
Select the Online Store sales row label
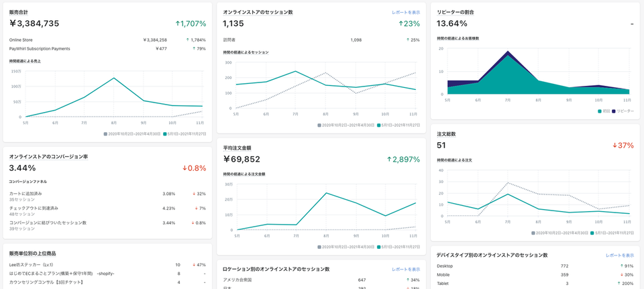21,40
